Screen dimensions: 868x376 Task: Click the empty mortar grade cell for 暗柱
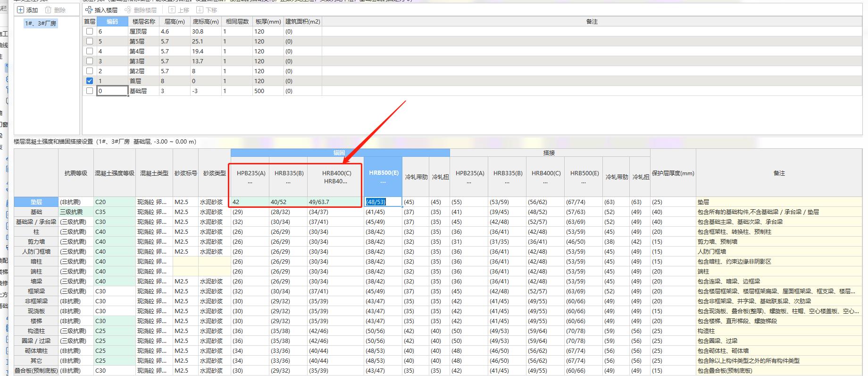(x=186, y=261)
